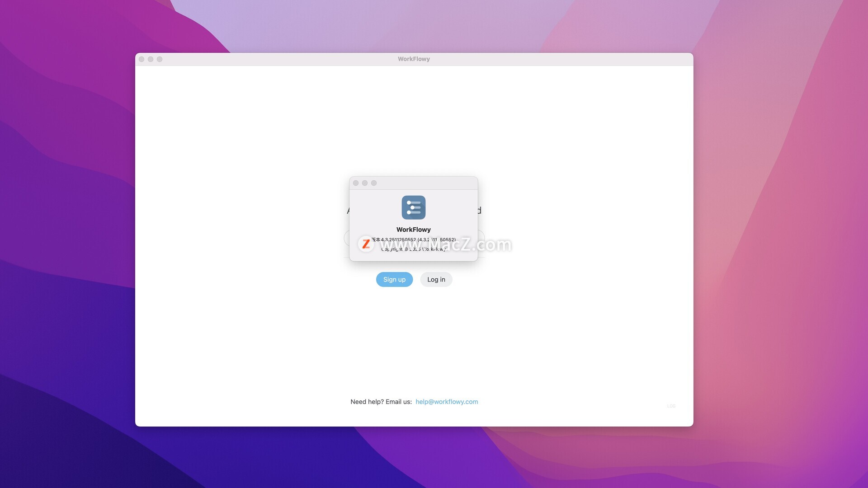Click the WorkFlowy app icon in About dialog

(x=413, y=207)
